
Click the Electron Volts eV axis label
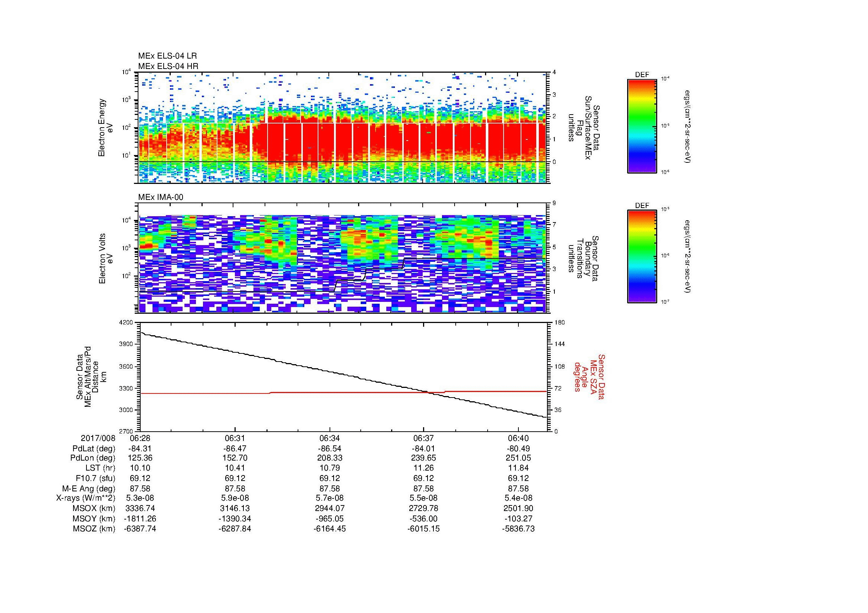point(105,258)
